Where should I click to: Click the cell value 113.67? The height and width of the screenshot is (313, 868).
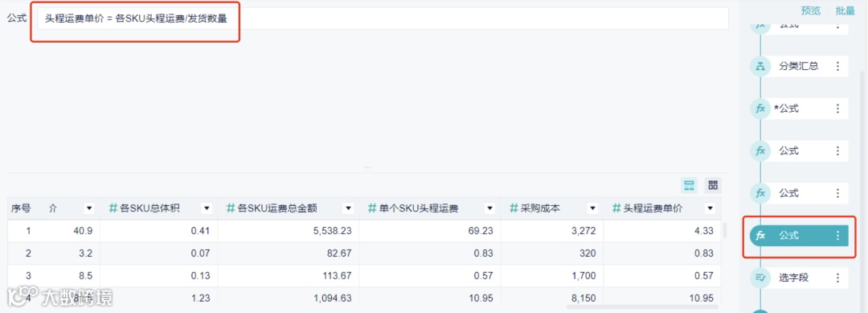[x=336, y=276]
